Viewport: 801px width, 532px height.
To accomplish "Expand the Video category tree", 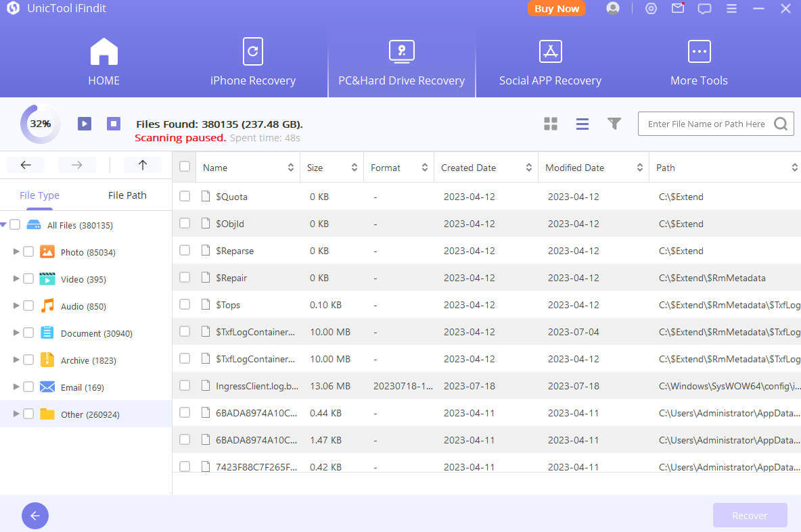I will [16, 279].
